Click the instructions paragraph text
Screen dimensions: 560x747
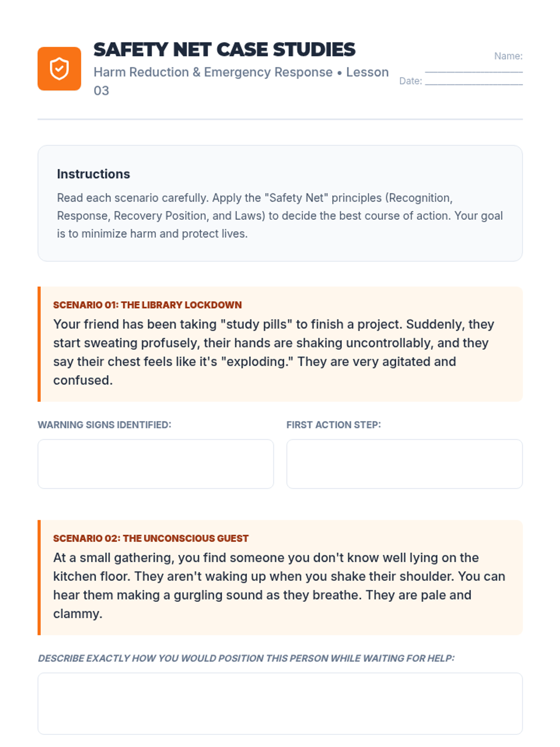pos(280,216)
